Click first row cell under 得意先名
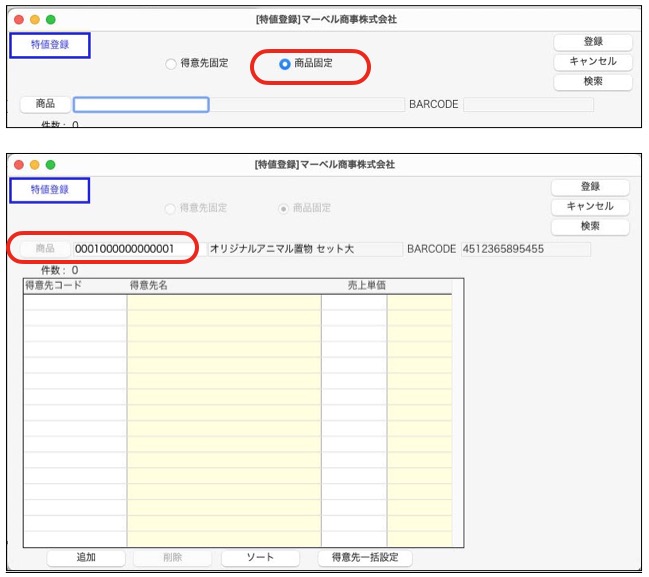This screenshot has height=577, width=649. [x=224, y=303]
